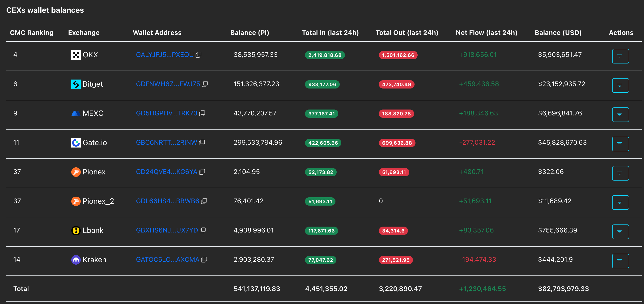The image size is (644, 304).
Task: Copy the Pionex_2 wallet address
Action: pyautogui.click(x=204, y=201)
